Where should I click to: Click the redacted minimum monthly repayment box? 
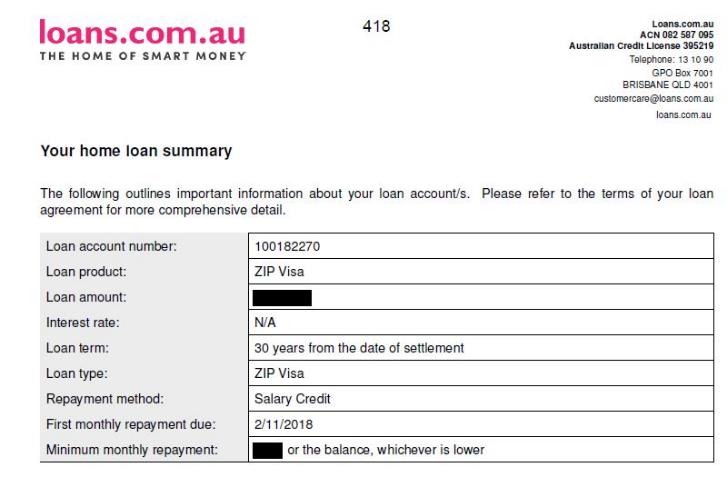click(268, 450)
